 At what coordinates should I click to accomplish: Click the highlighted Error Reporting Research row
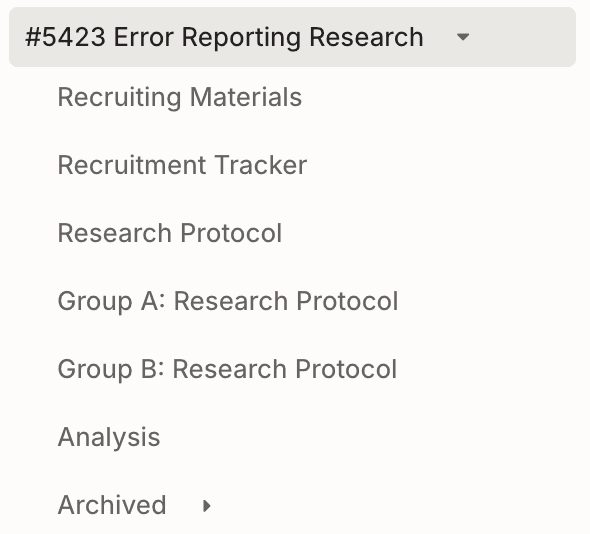[x=292, y=37]
